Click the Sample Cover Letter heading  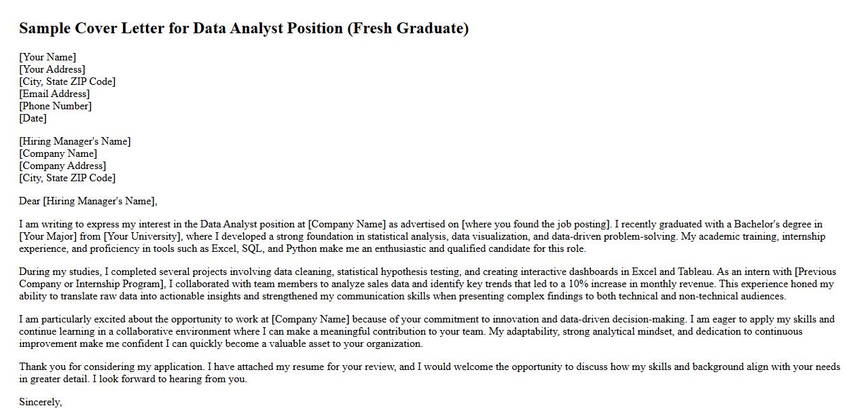pos(243,29)
